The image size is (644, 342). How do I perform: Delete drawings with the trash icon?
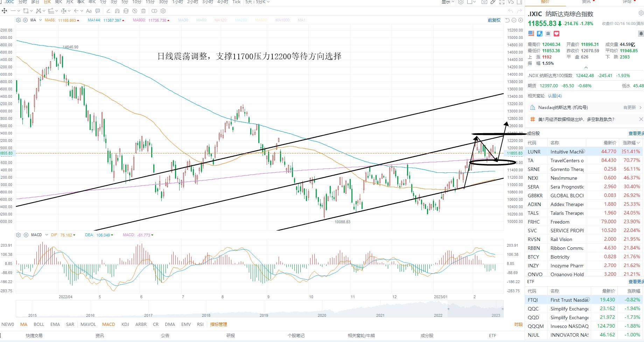pos(143,11)
